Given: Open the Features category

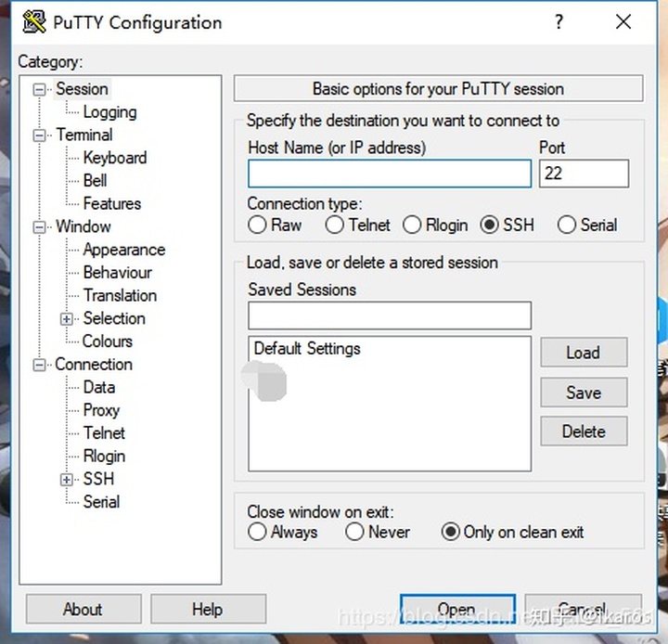Looking at the screenshot, I should (x=112, y=204).
